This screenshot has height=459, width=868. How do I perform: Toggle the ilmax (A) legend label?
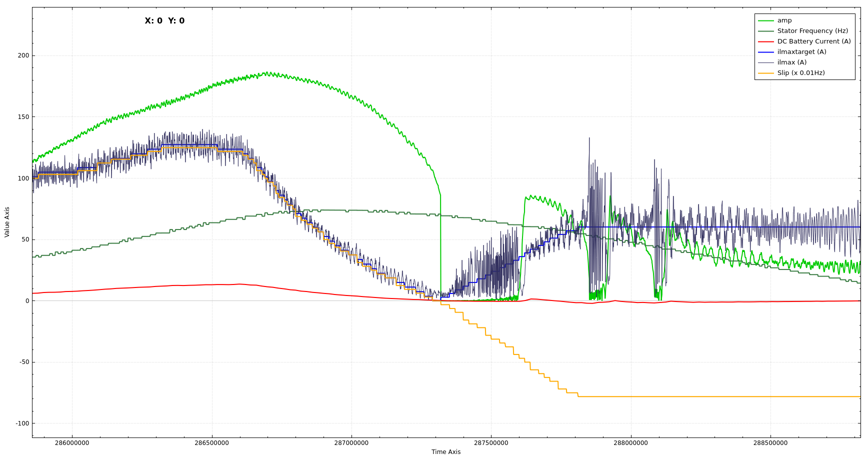click(x=791, y=62)
